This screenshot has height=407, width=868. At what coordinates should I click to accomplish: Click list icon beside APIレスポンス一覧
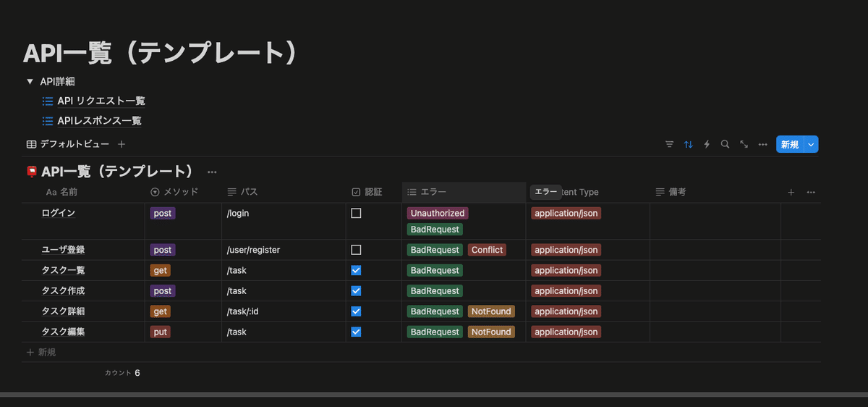[x=47, y=121]
